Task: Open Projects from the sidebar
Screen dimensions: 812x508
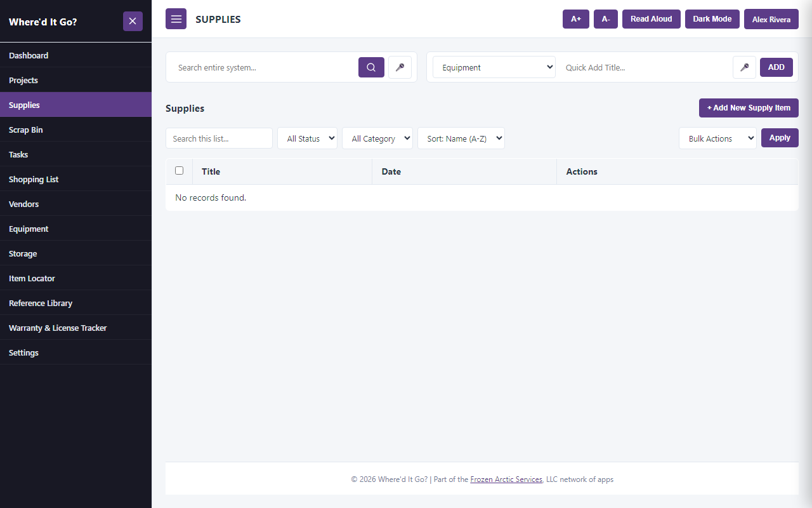Action: coord(75,80)
